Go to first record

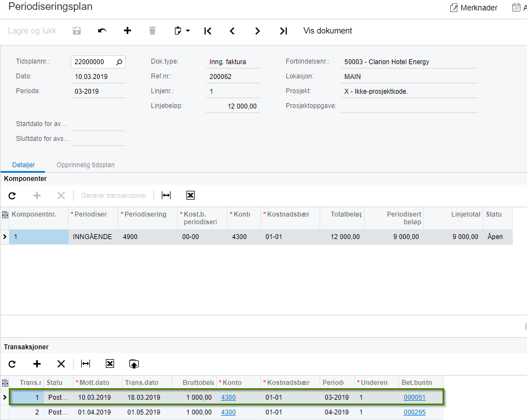click(x=208, y=31)
